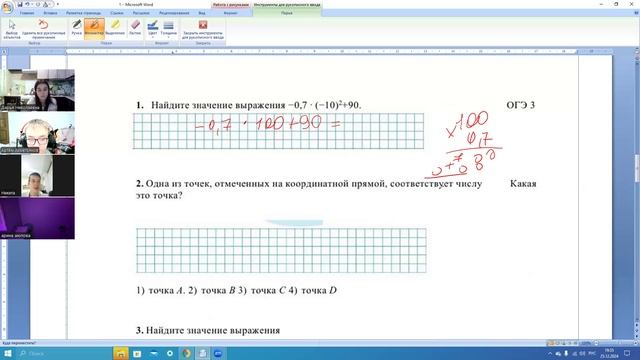Open the Windows Start menu
The image size is (640, 360).
[x=7, y=353]
